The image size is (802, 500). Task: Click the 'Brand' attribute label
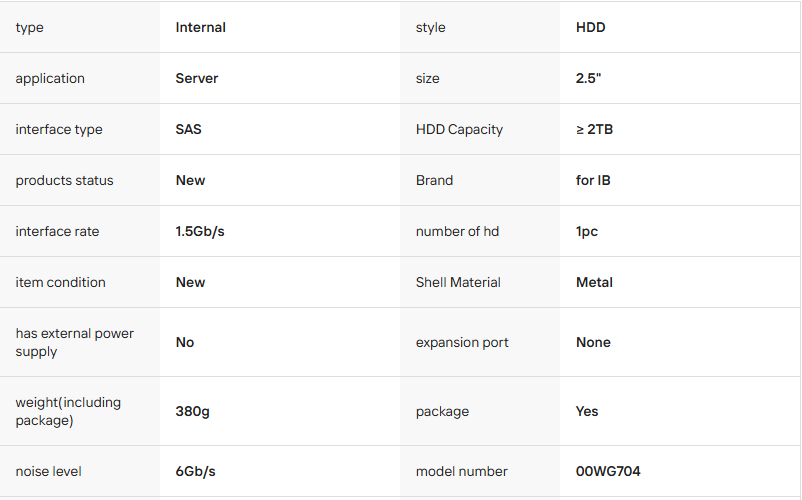pyautogui.click(x=434, y=181)
